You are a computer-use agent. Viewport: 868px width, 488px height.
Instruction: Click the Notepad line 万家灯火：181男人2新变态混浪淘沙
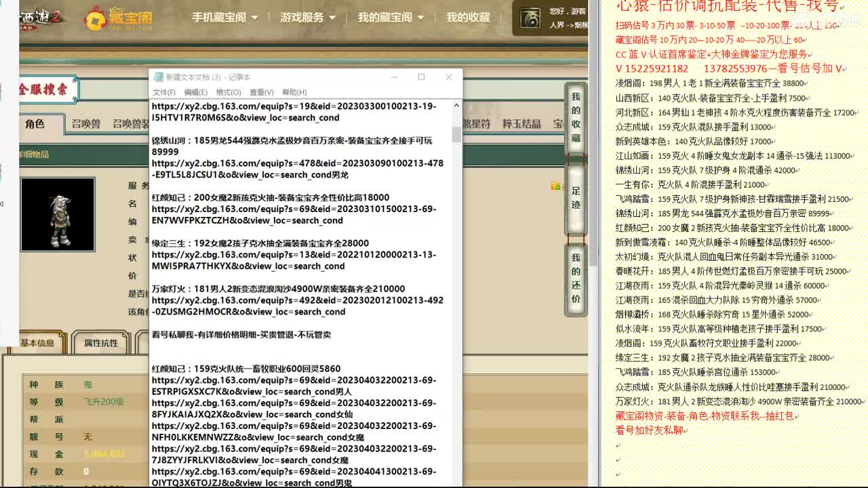[278, 289]
